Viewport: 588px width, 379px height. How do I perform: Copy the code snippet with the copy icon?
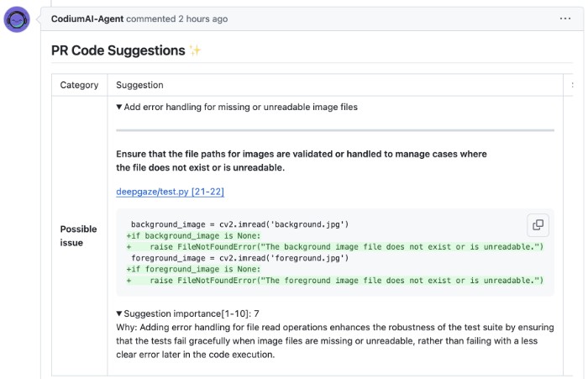click(x=538, y=224)
